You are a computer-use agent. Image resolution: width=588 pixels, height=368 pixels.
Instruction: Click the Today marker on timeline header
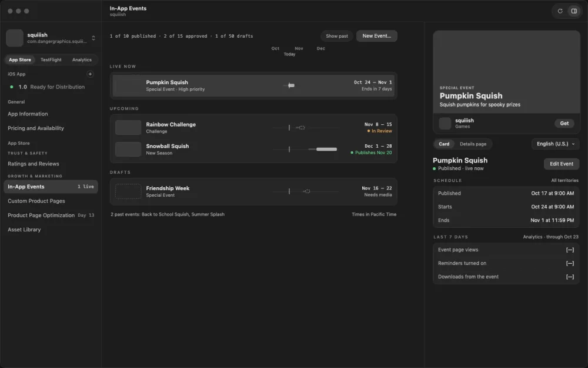pos(289,54)
